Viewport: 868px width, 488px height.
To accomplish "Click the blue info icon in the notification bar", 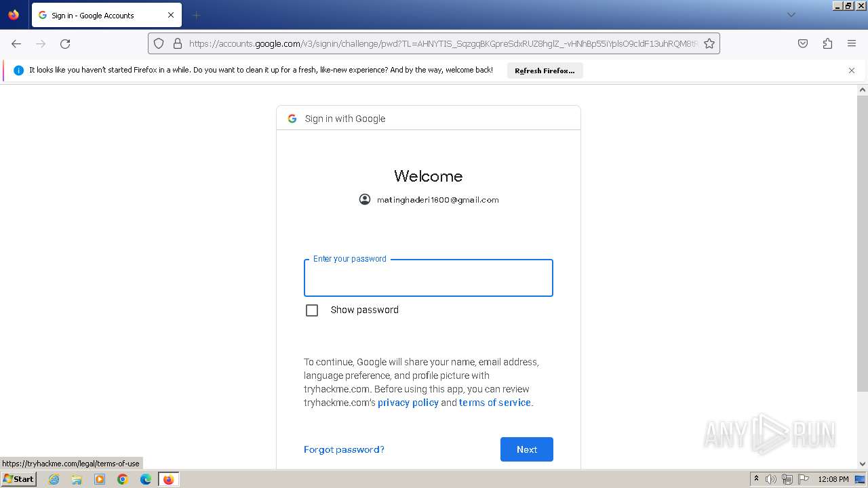I will (x=19, y=70).
